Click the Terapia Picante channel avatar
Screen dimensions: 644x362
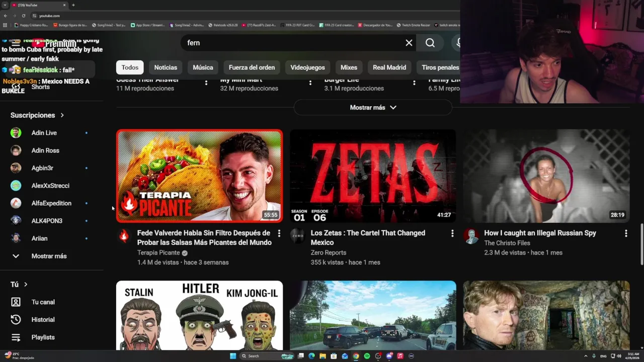(124, 236)
